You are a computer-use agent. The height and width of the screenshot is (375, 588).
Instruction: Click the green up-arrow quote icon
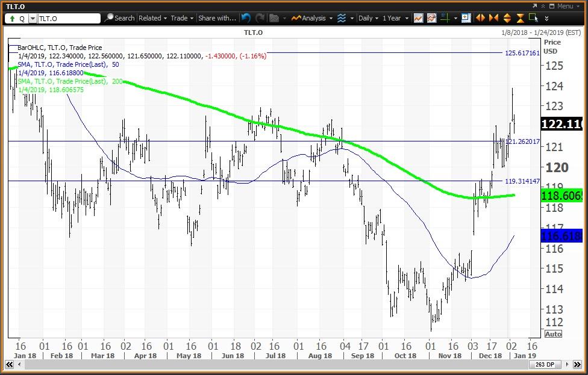pos(12,18)
